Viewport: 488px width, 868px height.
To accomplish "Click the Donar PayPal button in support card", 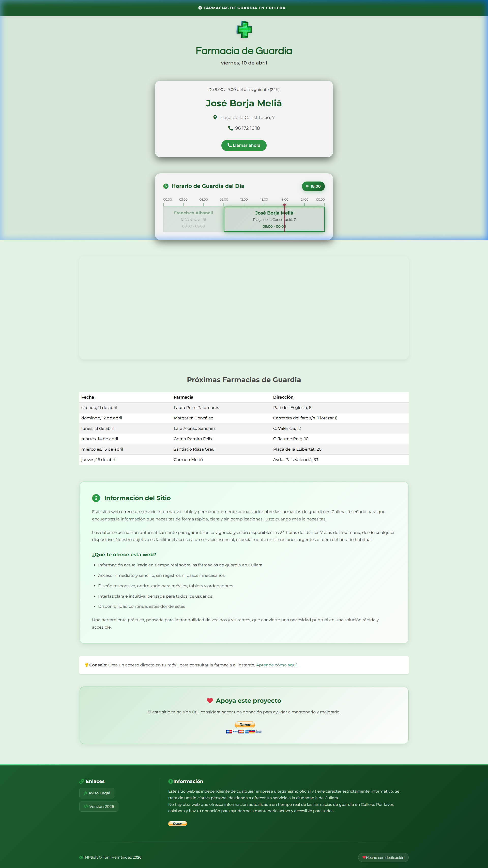I will coord(245,725).
